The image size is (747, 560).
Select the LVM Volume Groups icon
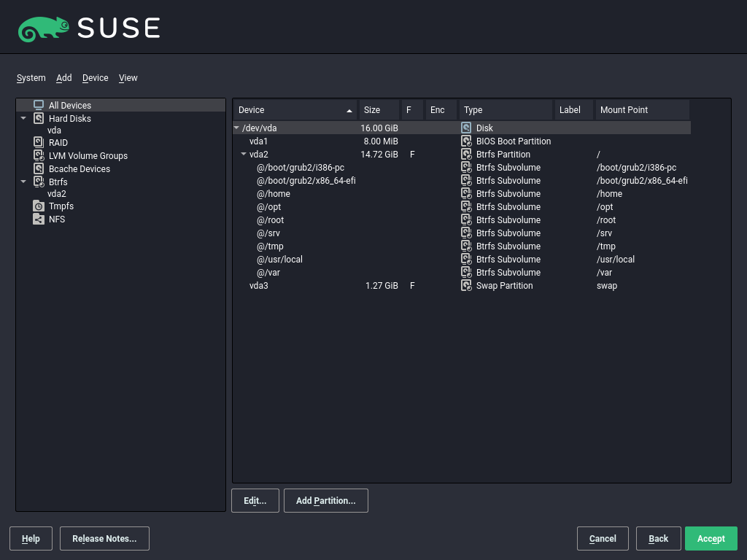tap(39, 156)
